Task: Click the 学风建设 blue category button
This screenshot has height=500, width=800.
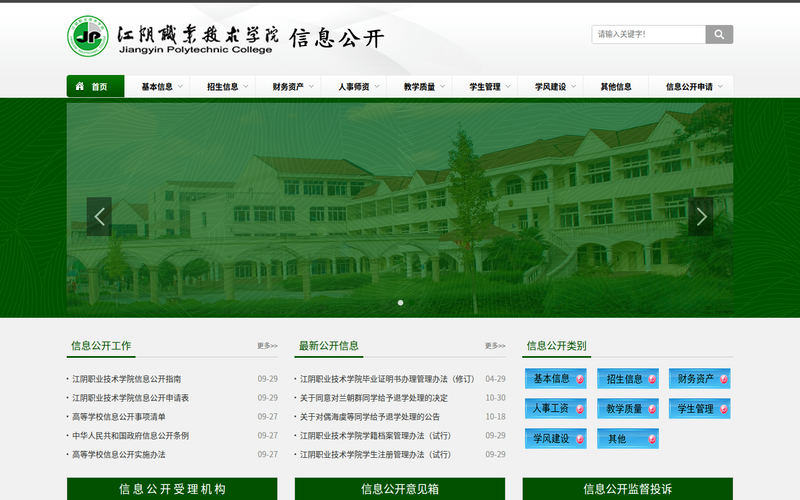Action: [556, 439]
